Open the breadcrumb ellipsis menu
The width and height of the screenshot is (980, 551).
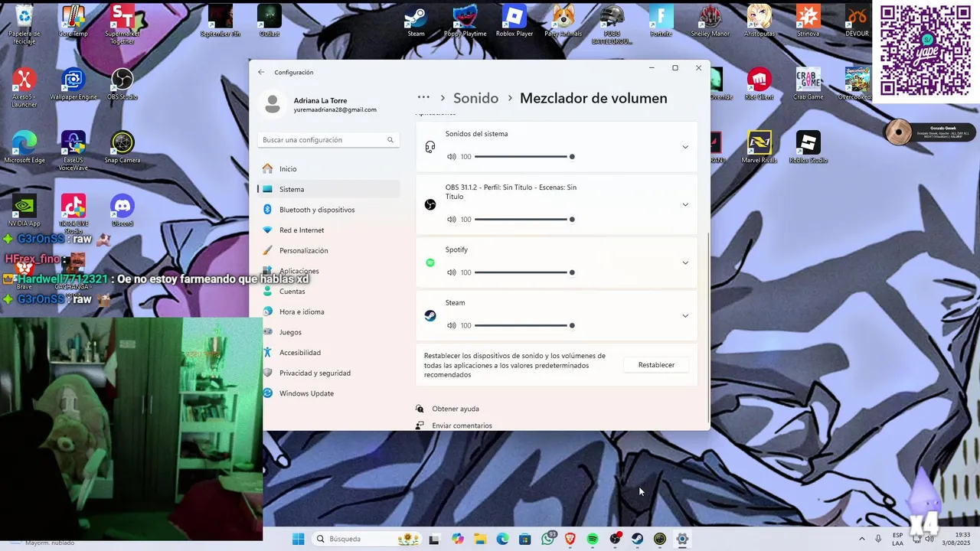point(423,98)
